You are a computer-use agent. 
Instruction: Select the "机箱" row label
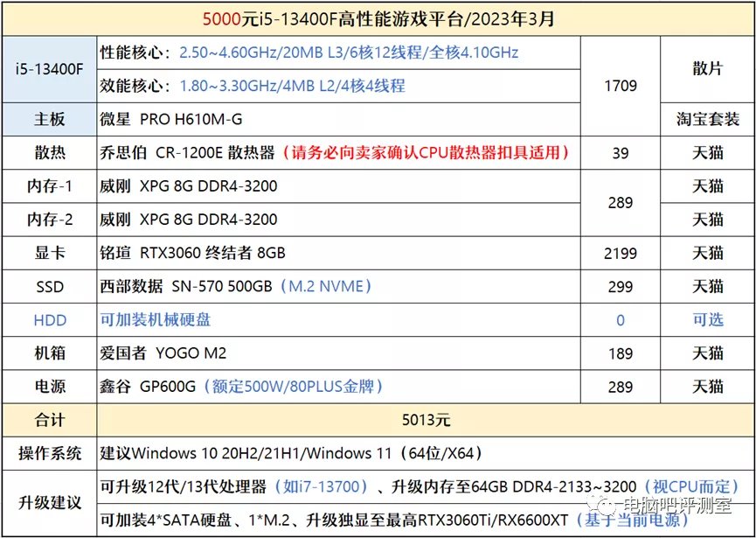(49, 353)
